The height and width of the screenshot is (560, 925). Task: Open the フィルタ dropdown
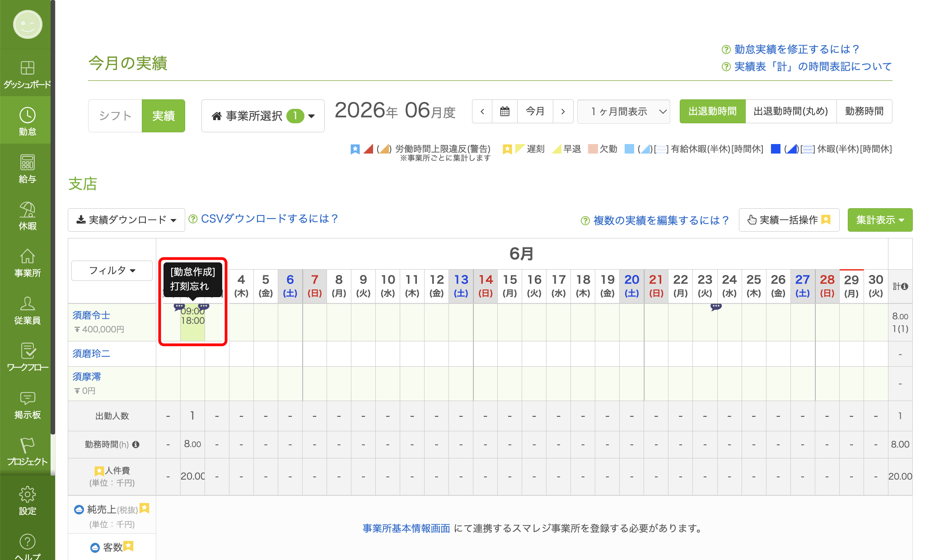tap(112, 271)
